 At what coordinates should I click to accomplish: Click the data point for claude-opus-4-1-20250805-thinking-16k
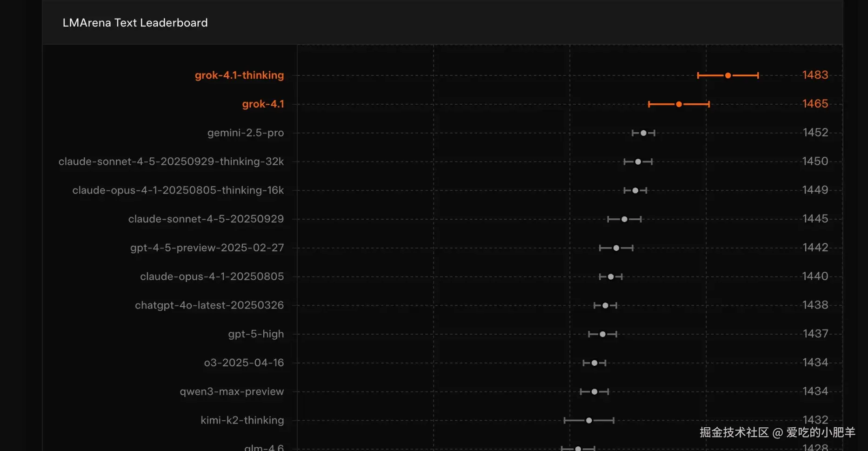pyautogui.click(x=635, y=190)
